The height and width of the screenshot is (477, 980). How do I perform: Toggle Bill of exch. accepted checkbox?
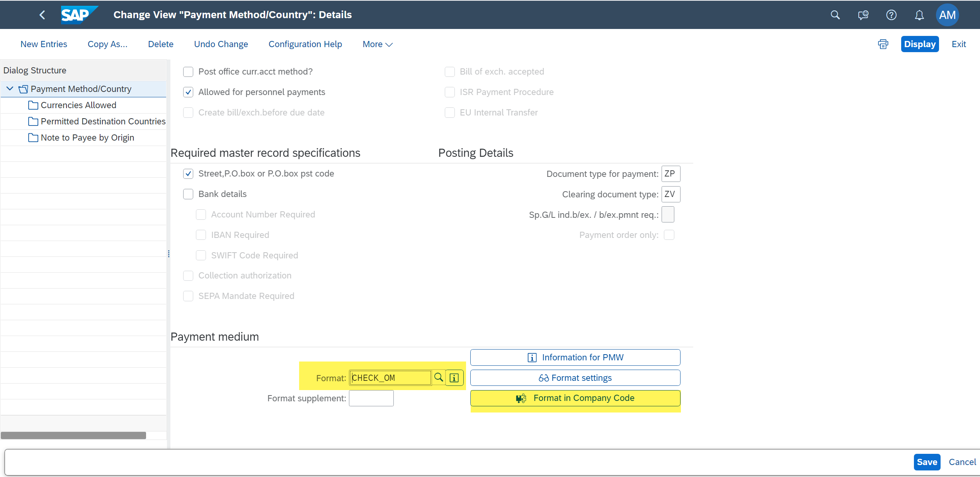click(450, 71)
